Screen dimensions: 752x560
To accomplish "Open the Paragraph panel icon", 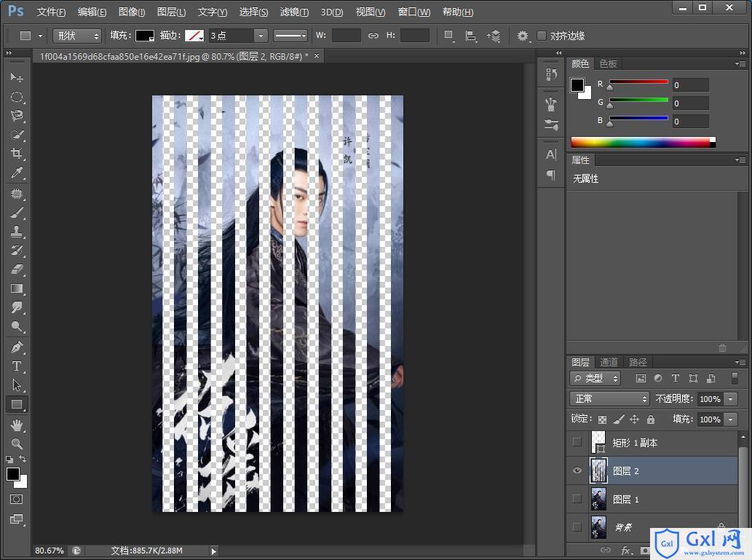I will [551, 176].
